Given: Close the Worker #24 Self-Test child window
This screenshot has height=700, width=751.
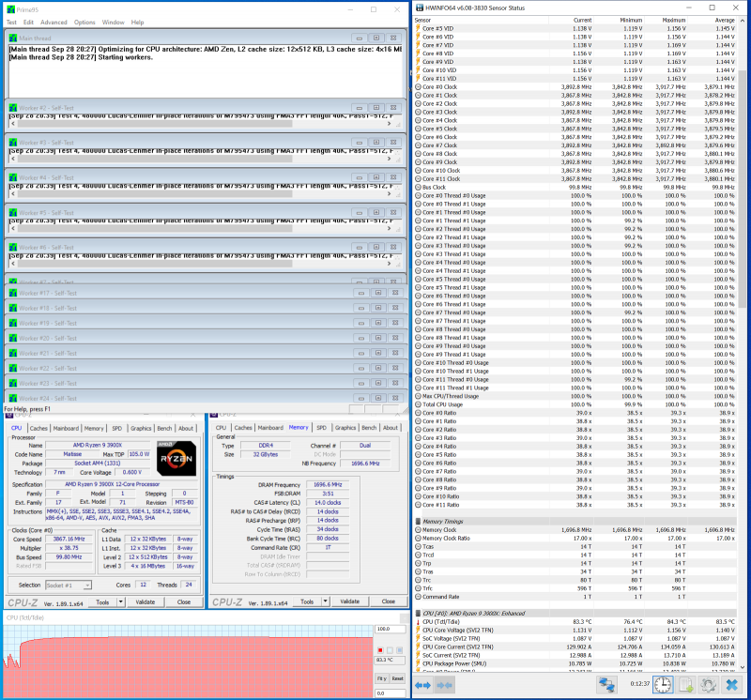Looking at the screenshot, I should coord(395,399).
